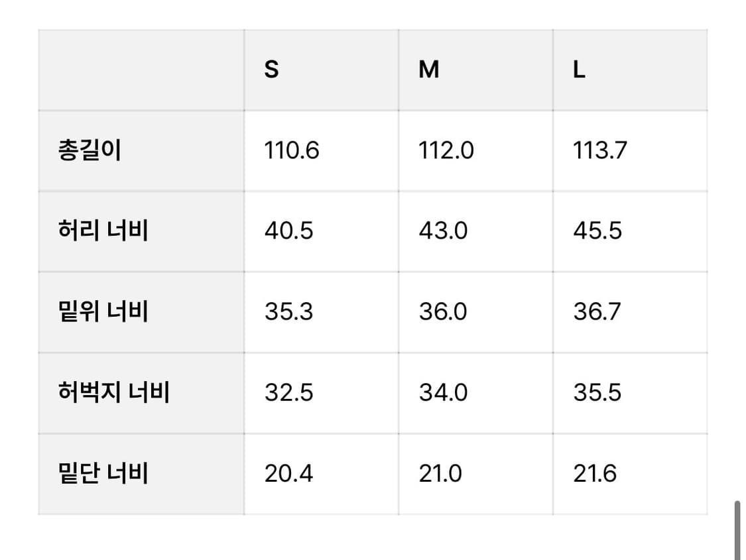Image resolution: width=746 pixels, height=560 pixels.
Task: Click the 35.3 rise width cell
Action: pyautogui.click(x=288, y=311)
